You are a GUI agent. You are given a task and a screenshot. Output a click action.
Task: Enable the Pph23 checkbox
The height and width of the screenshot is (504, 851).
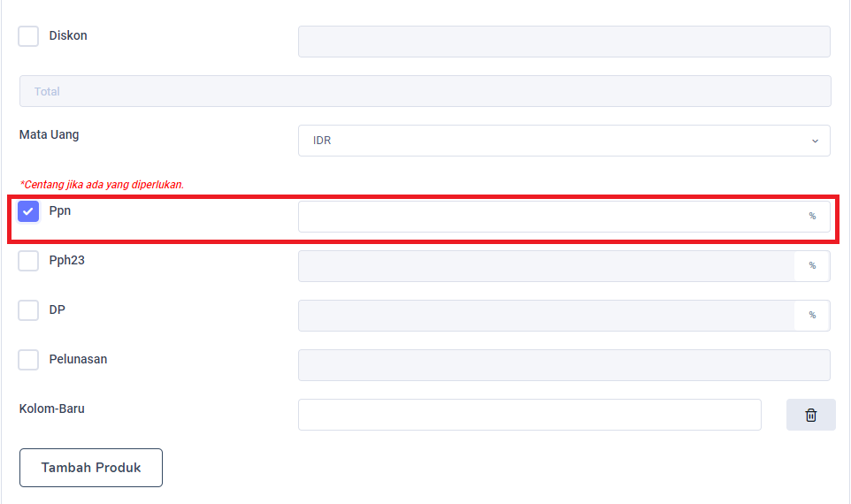(x=28, y=261)
